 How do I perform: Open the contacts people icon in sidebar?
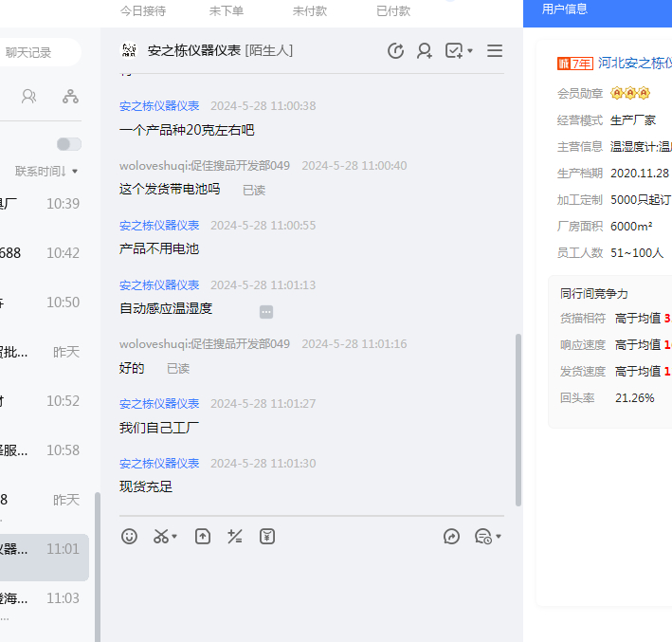click(x=29, y=97)
